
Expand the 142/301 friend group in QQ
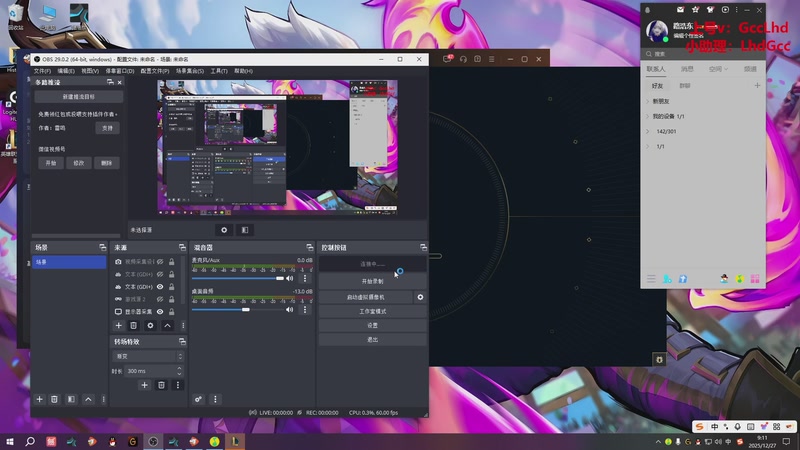[x=648, y=132]
